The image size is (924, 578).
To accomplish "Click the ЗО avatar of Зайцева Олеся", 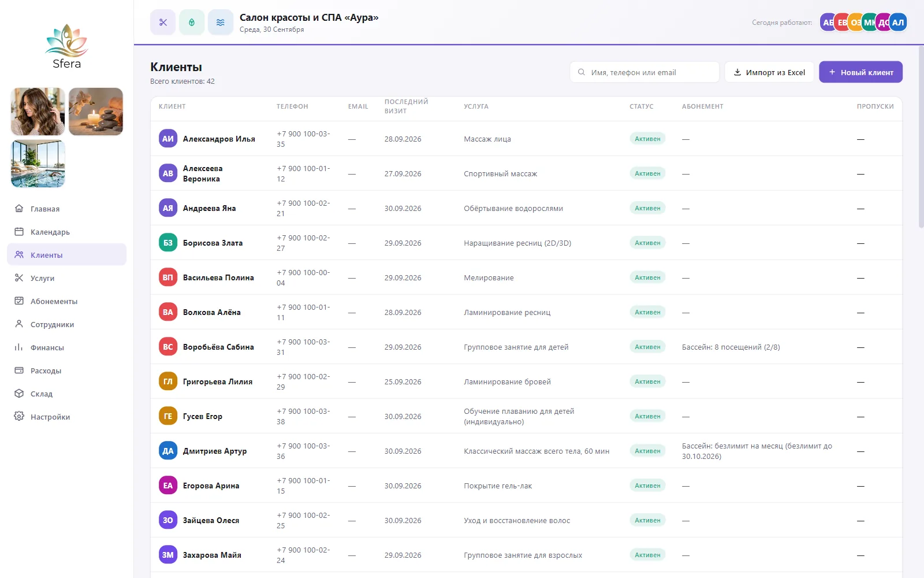I will click(168, 520).
